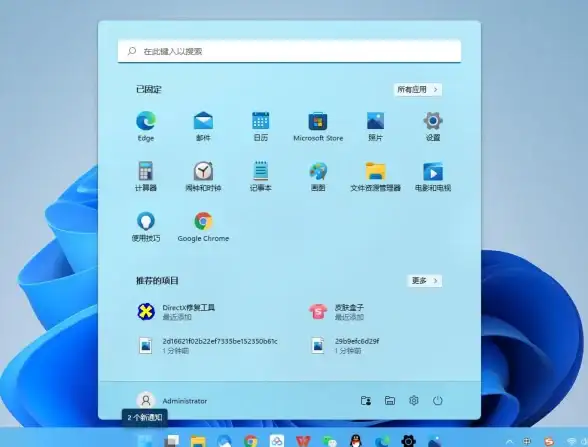Open the 日历 Calendar app
The width and height of the screenshot is (588, 447).
pyautogui.click(x=261, y=126)
